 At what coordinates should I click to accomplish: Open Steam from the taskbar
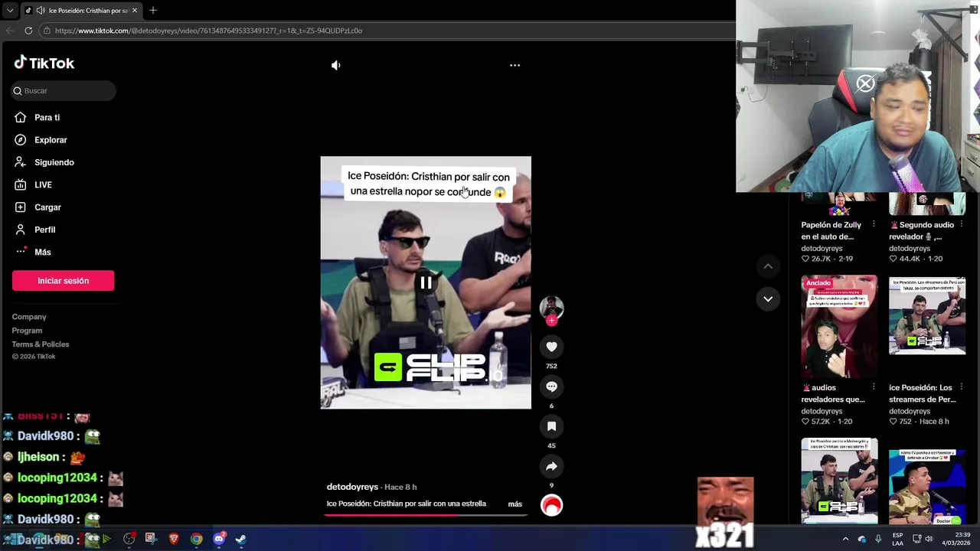click(x=241, y=539)
